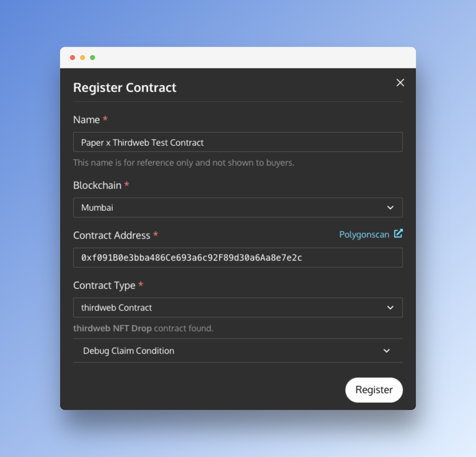Click the Polygonscan external link icon

(398, 234)
